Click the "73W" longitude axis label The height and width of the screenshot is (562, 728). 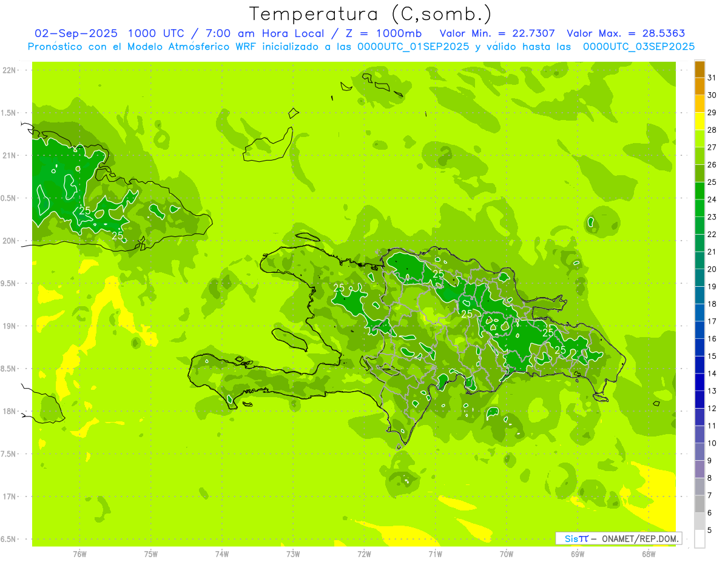[x=293, y=554]
